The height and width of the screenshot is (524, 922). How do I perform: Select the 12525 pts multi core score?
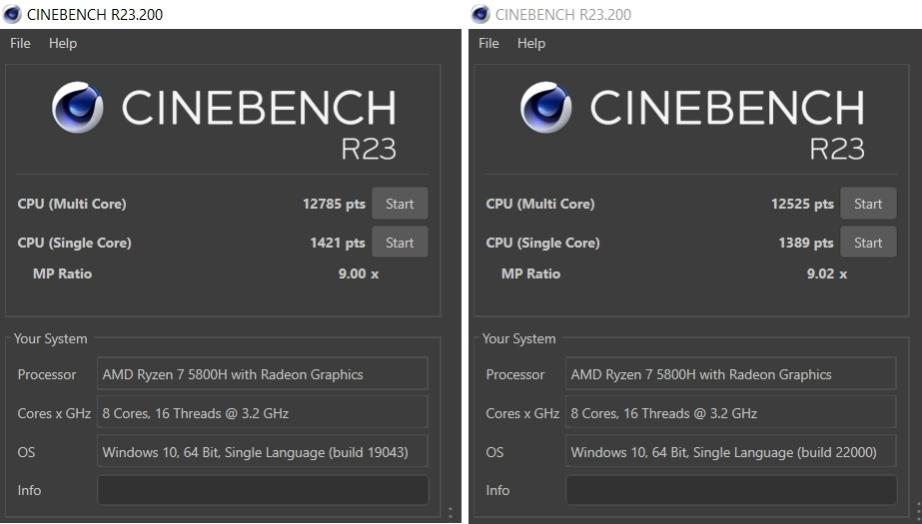[x=802, y=204]
